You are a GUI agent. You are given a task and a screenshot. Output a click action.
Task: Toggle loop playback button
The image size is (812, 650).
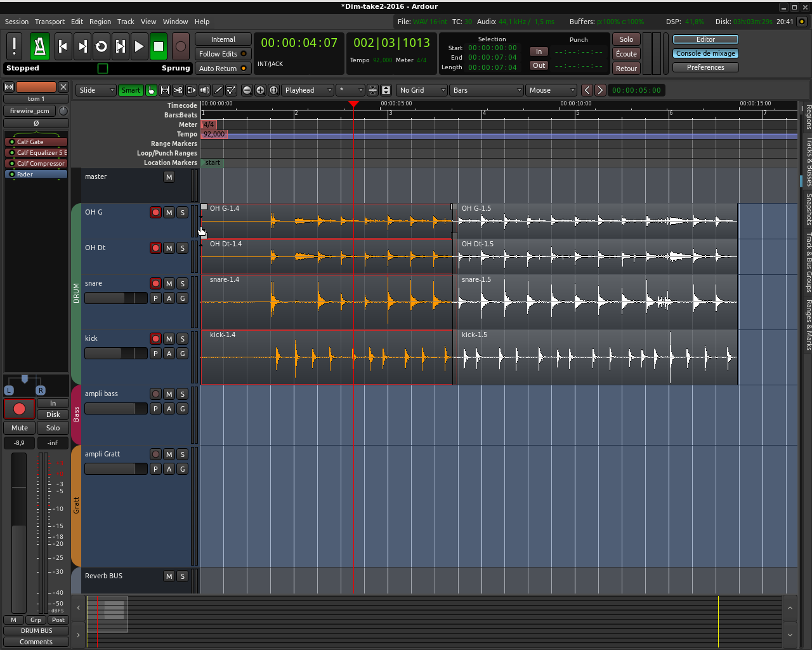click(x=101, y=46)
